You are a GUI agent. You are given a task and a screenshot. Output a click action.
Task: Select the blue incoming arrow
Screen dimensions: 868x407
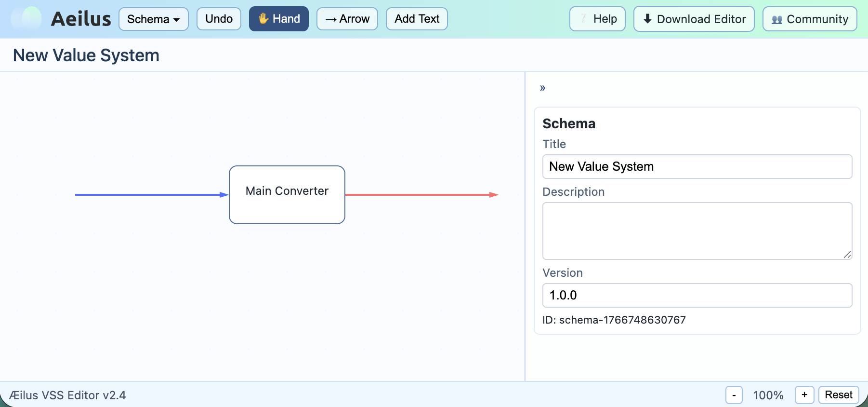[149, 195]
